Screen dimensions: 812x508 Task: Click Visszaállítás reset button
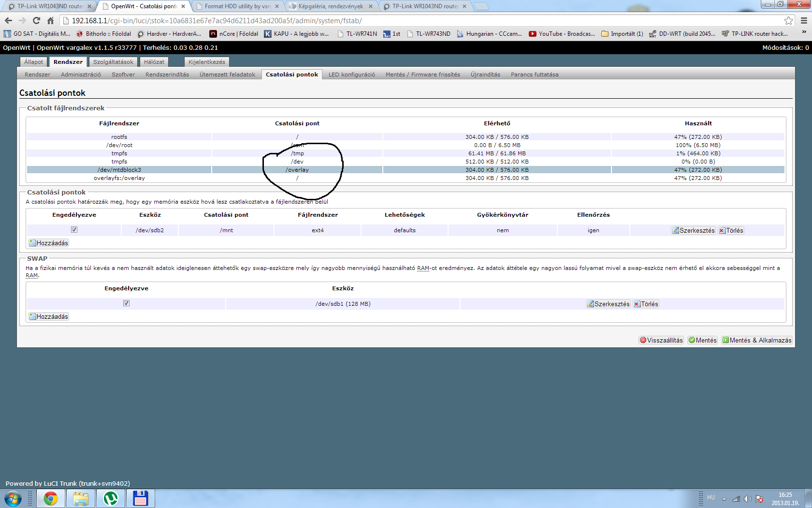coord(661,340)
